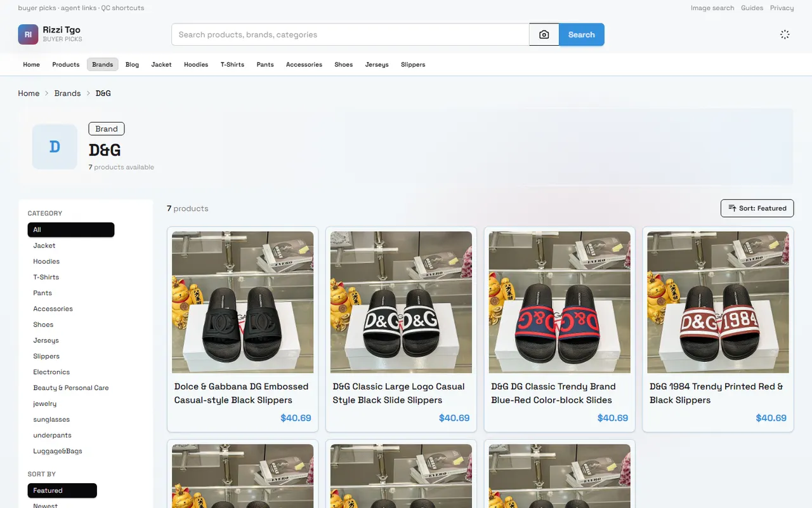Filter by Hoodies category in sidebar
Viewport: 812px width, 508px height.
46,262
